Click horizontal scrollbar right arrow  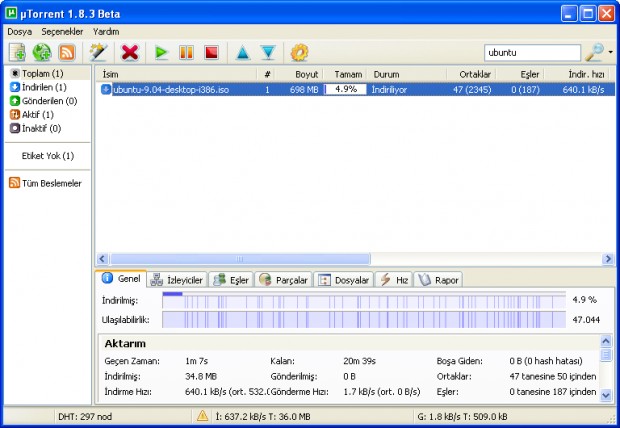click(608, 259)
